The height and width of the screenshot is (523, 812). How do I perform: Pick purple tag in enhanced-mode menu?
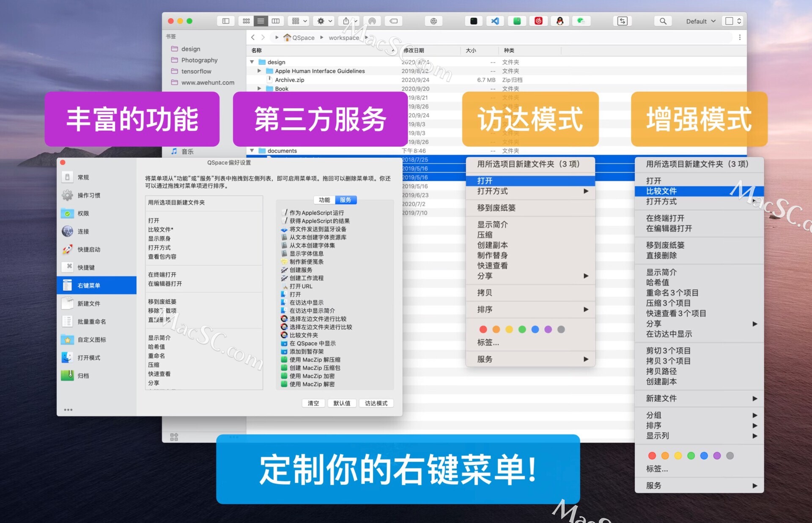tap(717, 456)
